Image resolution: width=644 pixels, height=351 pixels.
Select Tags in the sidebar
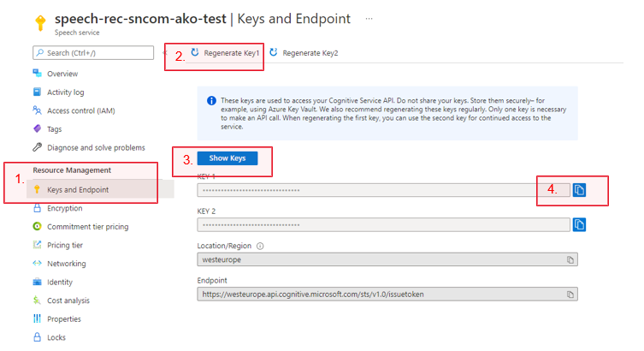54,129
